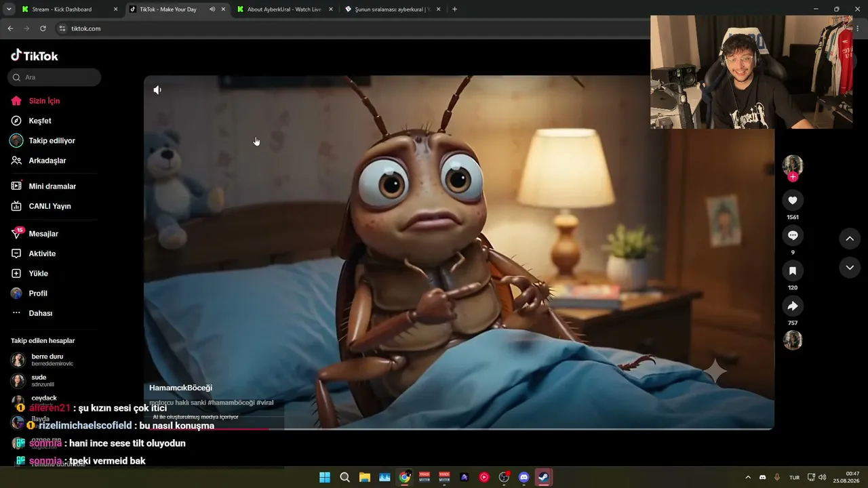Focus the Ara search field
The height and width of the screenshot is (488, 868).
coord(54,77)
